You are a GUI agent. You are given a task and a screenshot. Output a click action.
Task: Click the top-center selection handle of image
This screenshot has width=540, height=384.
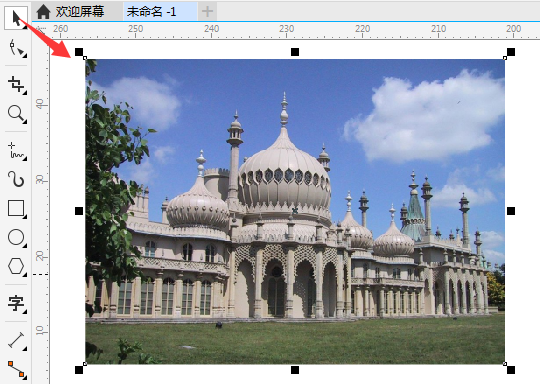[x=295, y=52]
